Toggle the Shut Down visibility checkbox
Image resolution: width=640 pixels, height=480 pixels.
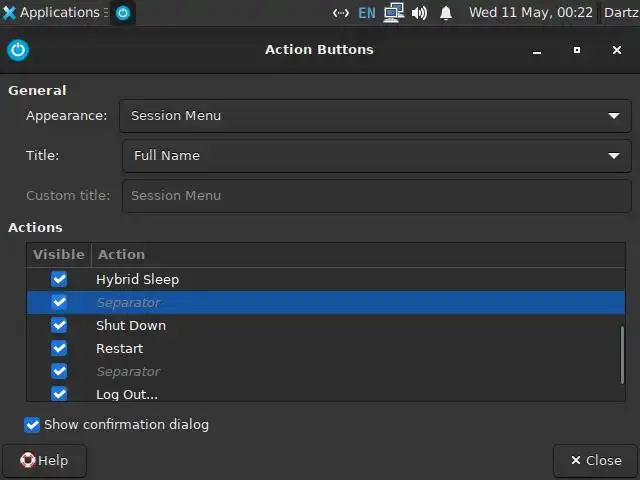pyautogui.click(x=59, y=325)
